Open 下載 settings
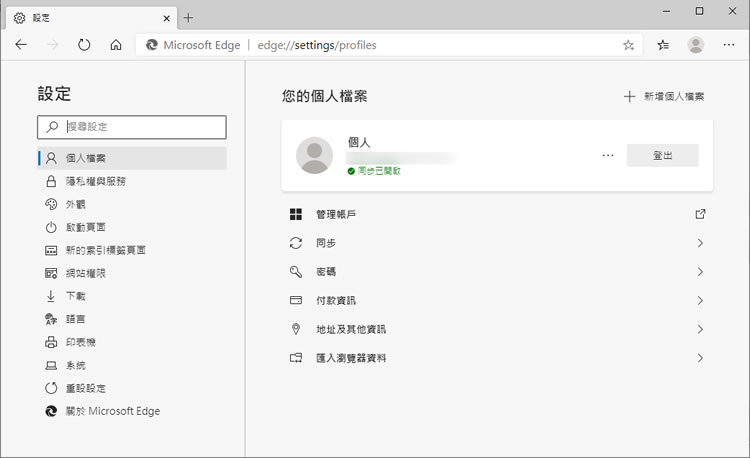Image resolution: width=750 pixels, height=458 pixels. click(132, 296)
